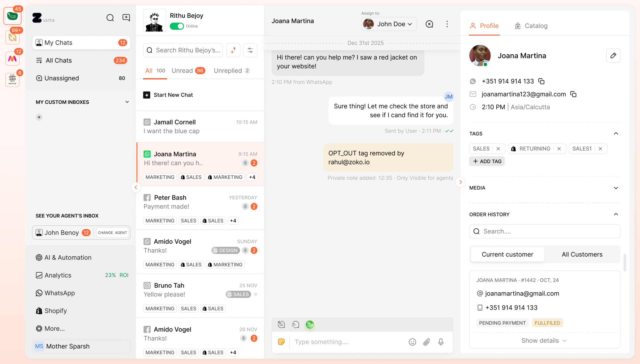
Task: Click the green status orb in composer
Action: point(309,325)
